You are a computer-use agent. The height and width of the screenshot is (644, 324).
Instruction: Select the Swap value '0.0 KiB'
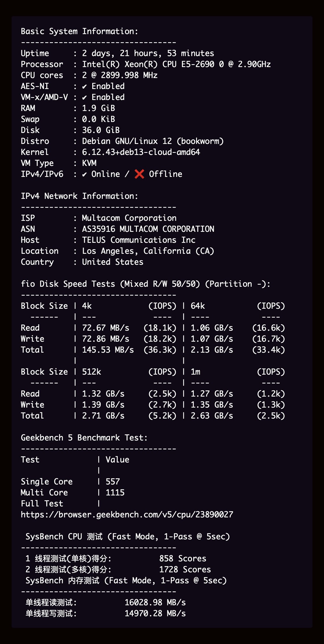click(x=99, y=119)
